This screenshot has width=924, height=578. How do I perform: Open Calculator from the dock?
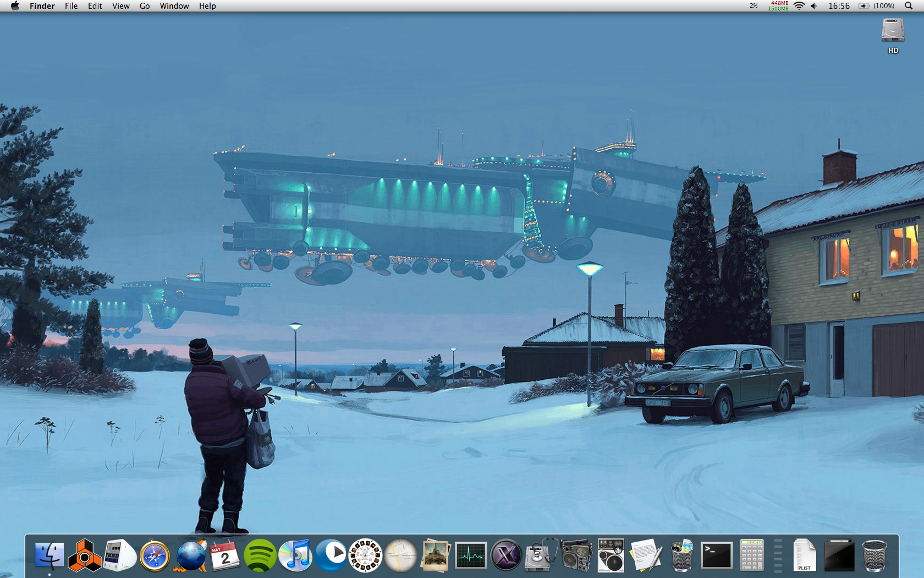(x=751, y=555)
